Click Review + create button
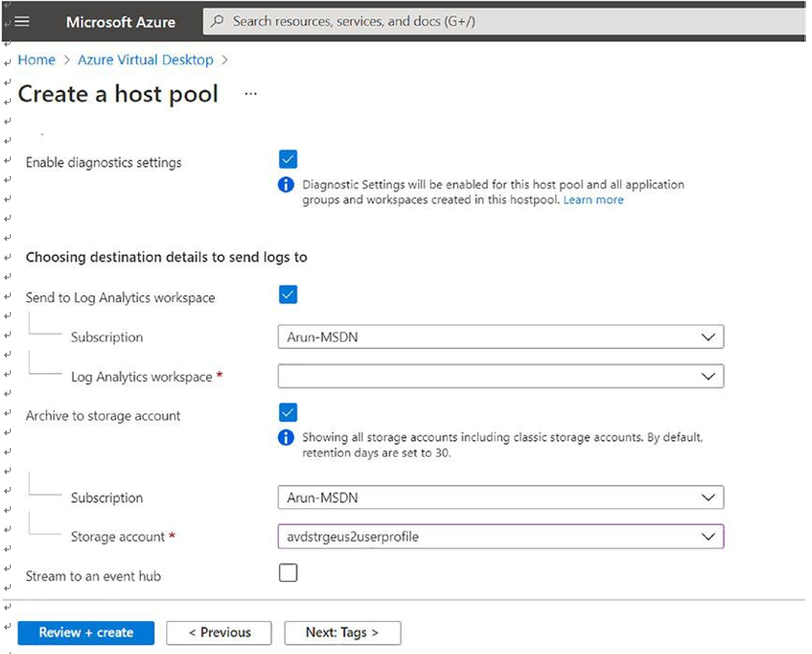 coord(86,633)
